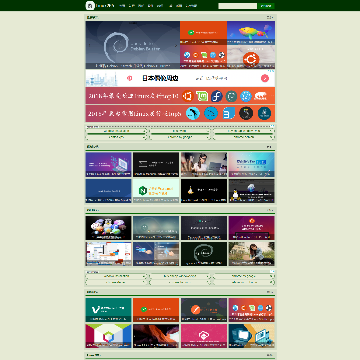Open the woman with glasses article
Screen dimensions: 360x360
(x=204, y=164)
